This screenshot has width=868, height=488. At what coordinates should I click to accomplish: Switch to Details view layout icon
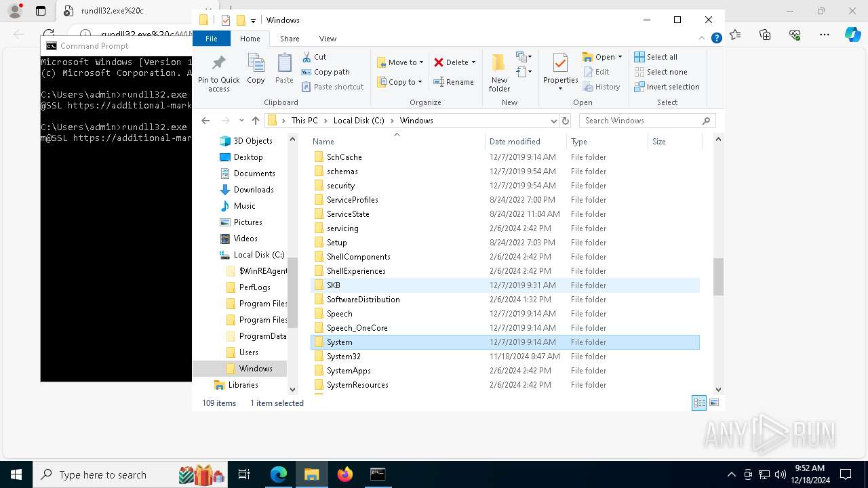pyautogui.click(x=699, y=403)
